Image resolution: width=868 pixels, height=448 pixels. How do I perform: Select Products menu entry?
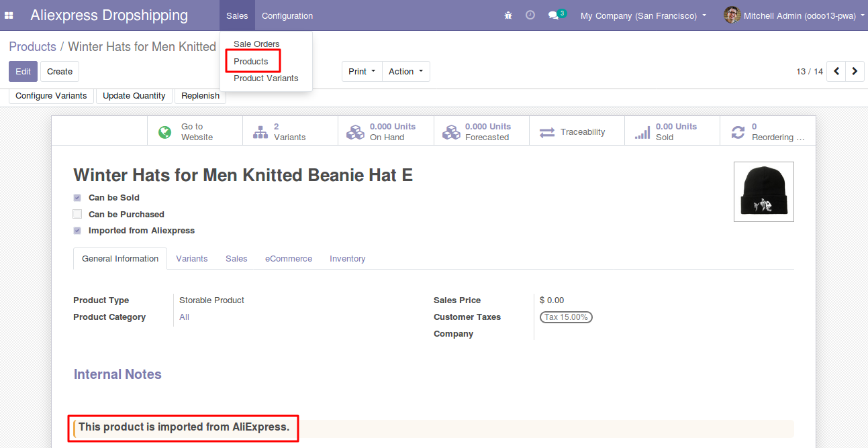(x=251, y=61)
